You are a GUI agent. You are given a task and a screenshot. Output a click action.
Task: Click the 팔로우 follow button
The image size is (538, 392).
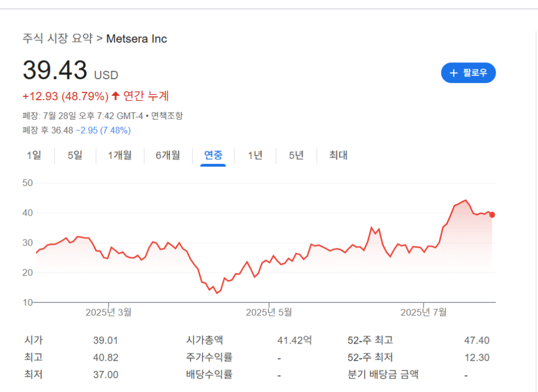(468, 73)
